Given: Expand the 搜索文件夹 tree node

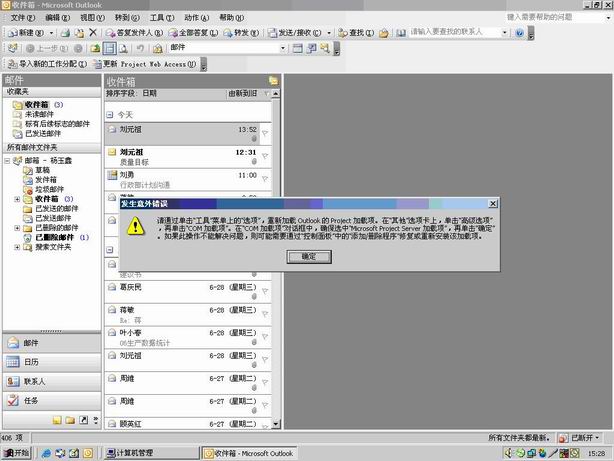Looking at the screenshot, I should (x=17, y=247).
